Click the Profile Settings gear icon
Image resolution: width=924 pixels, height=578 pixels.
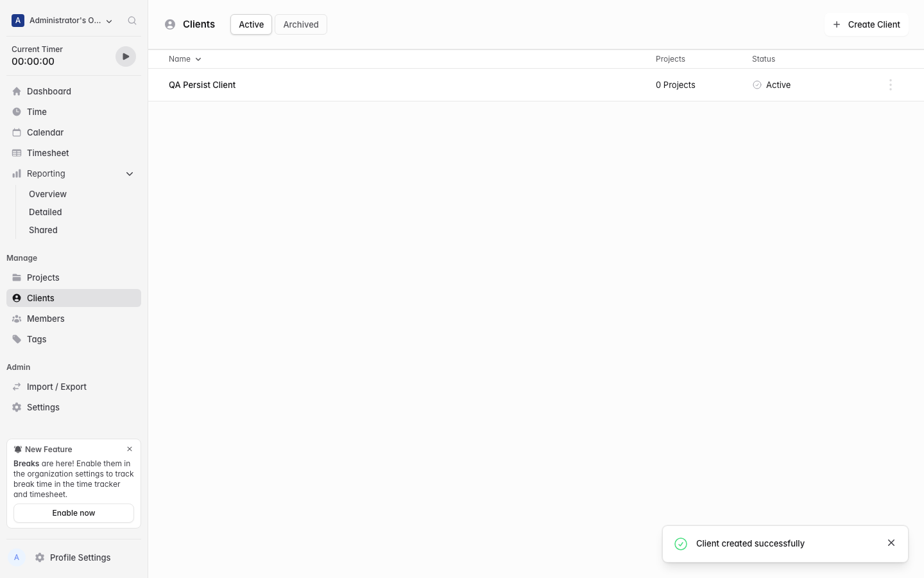click(x=40, y=557)
